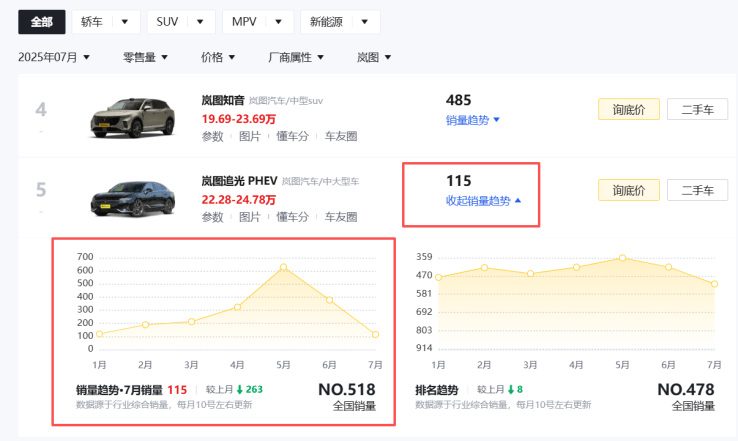
Task: Open 图片 for 岚图知音
Action: pyautogui.click(x=249, y=136)
